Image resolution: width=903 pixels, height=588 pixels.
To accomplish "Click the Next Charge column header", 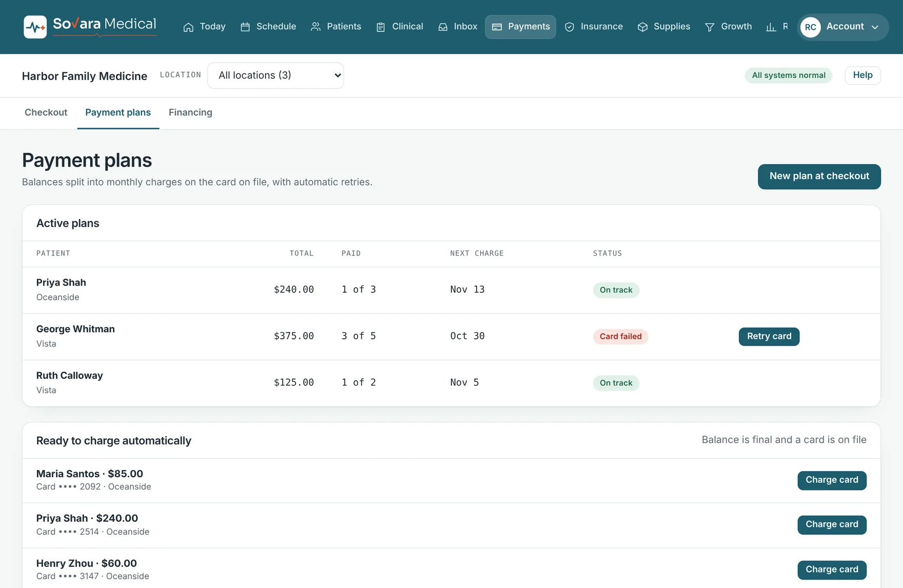I will tap(477, 253).
